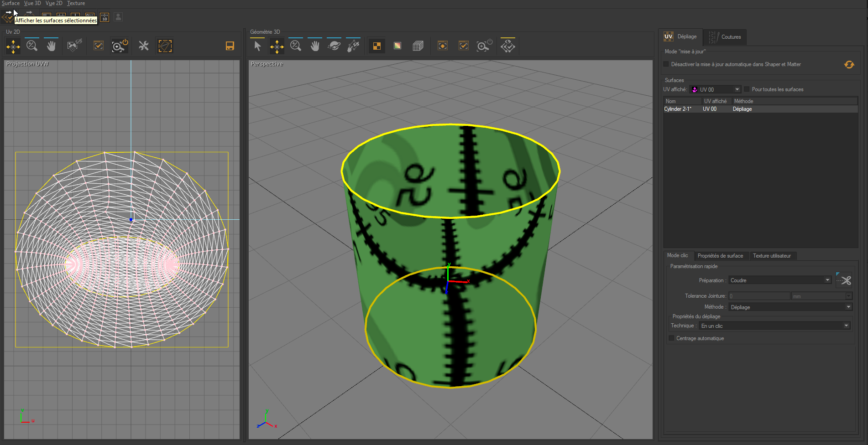868x445 pixels.
Task: Toggle 'Centrage automatique'
Action: 671,338
